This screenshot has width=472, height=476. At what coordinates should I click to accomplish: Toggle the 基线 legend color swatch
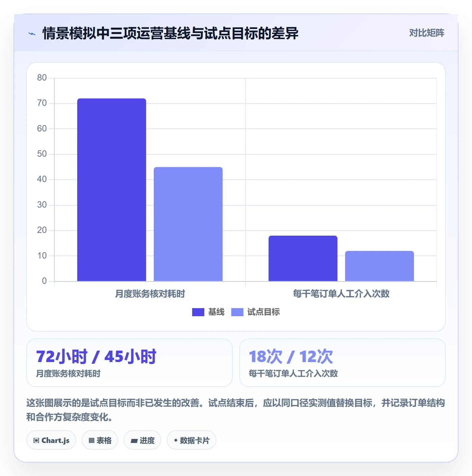click(198, 312)
